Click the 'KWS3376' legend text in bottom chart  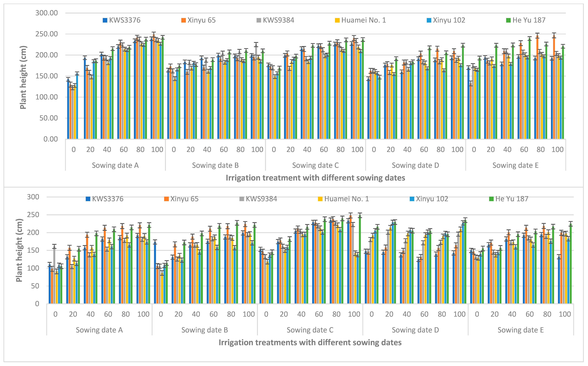tap(108, 199)
